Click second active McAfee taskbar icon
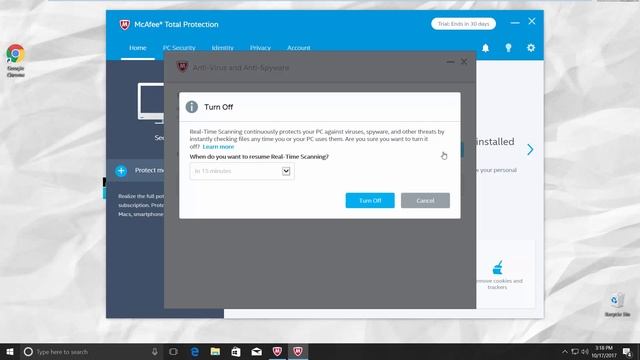640x360 pixels. click(298, 351)
